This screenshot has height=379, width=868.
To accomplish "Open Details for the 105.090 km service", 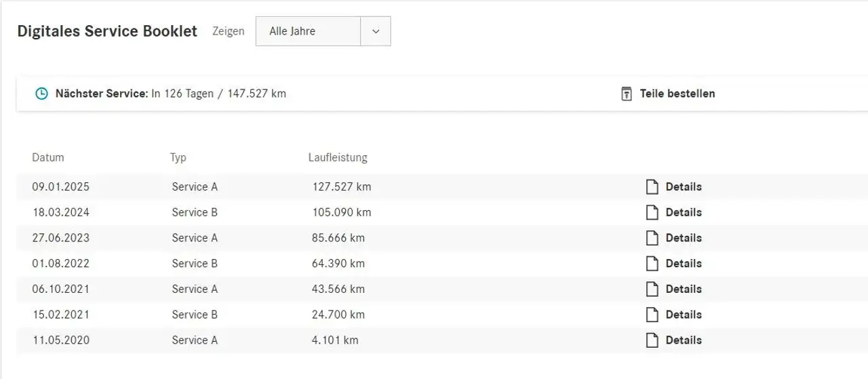I will [684, 213].
